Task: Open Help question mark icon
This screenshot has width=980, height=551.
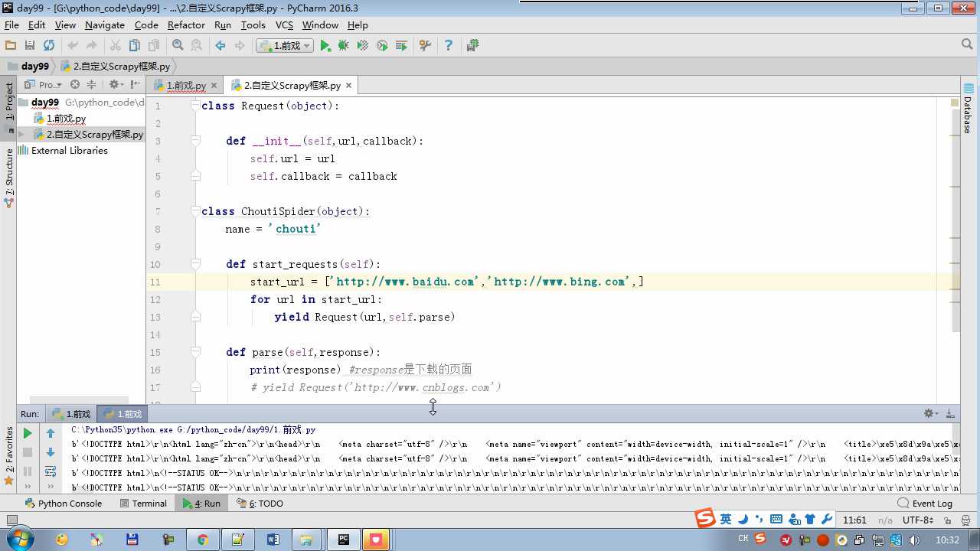Action: point(449,46)
